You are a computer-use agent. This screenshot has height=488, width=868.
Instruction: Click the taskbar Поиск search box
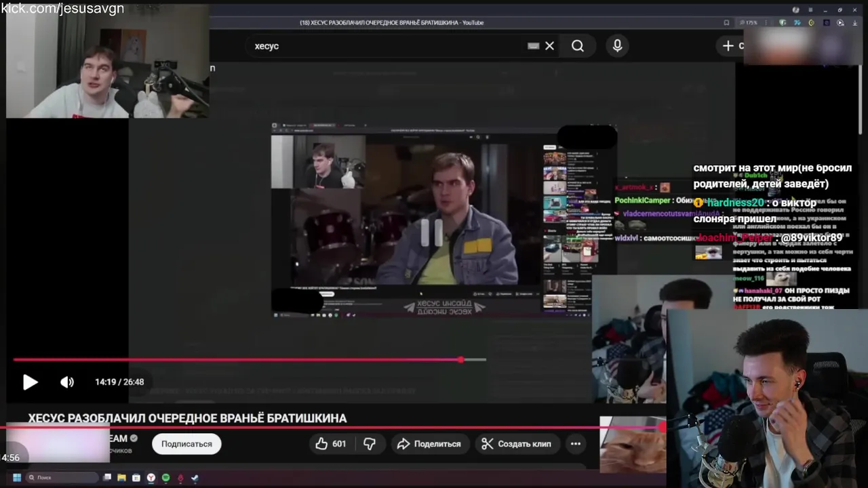(x=62, y=478)
